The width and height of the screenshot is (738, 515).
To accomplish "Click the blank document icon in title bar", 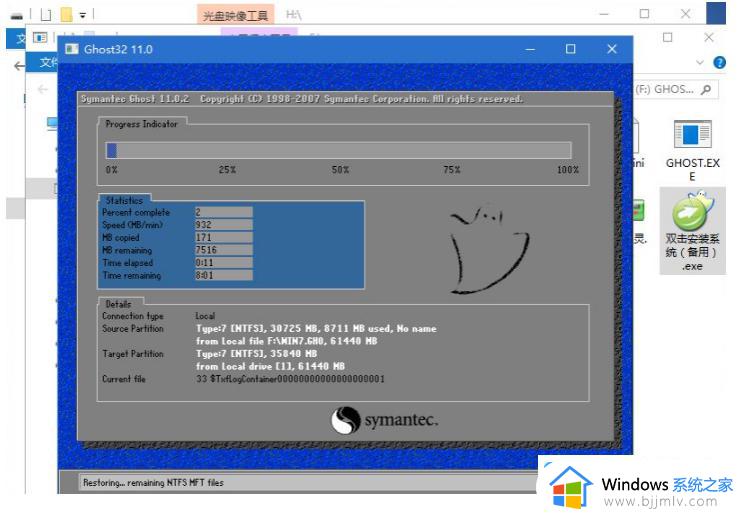I will 46,15.
